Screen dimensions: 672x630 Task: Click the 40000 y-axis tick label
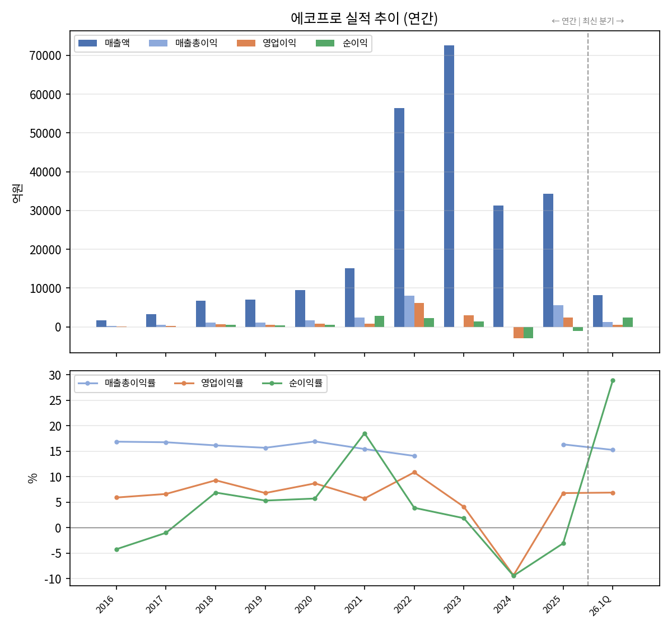45,172
